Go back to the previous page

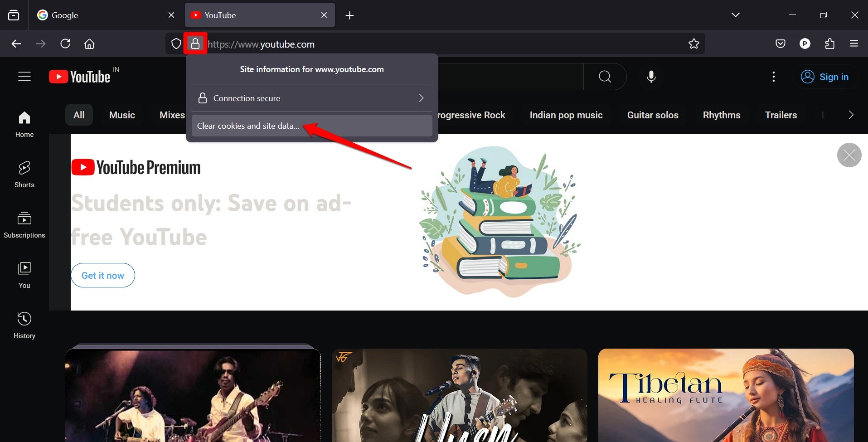(16, 44)
